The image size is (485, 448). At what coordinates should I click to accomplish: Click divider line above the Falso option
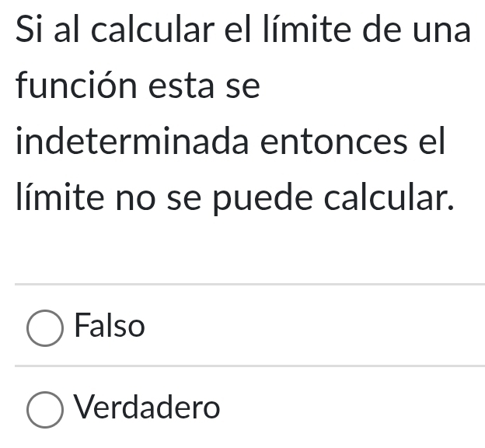pos(249,285)
